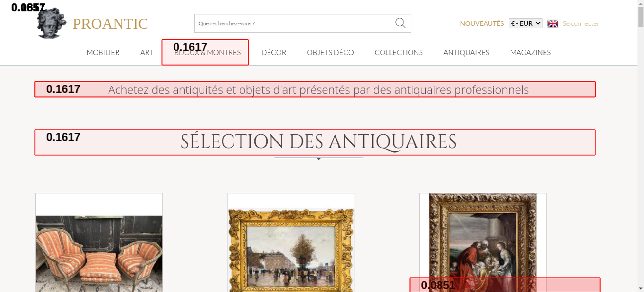Open the Art menu
Image resolution: width=644 pixels, height=292 pixels.
pos(147,52)
